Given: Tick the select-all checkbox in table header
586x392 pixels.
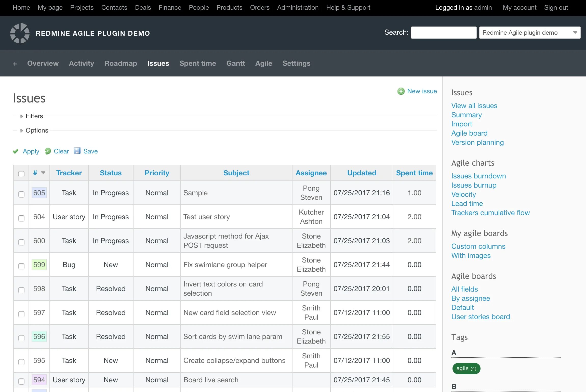Looking at the screenshot, I should pos(21,174).
